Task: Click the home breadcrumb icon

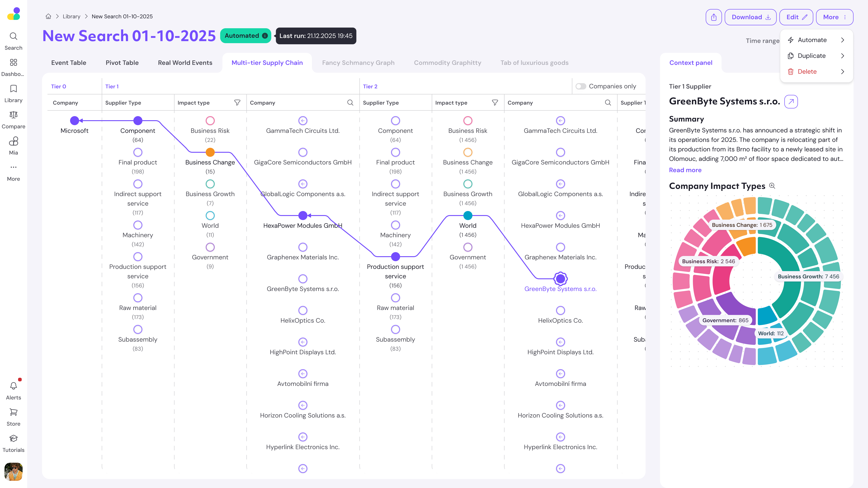Action: pyautogui.click(x=48, y=16)
